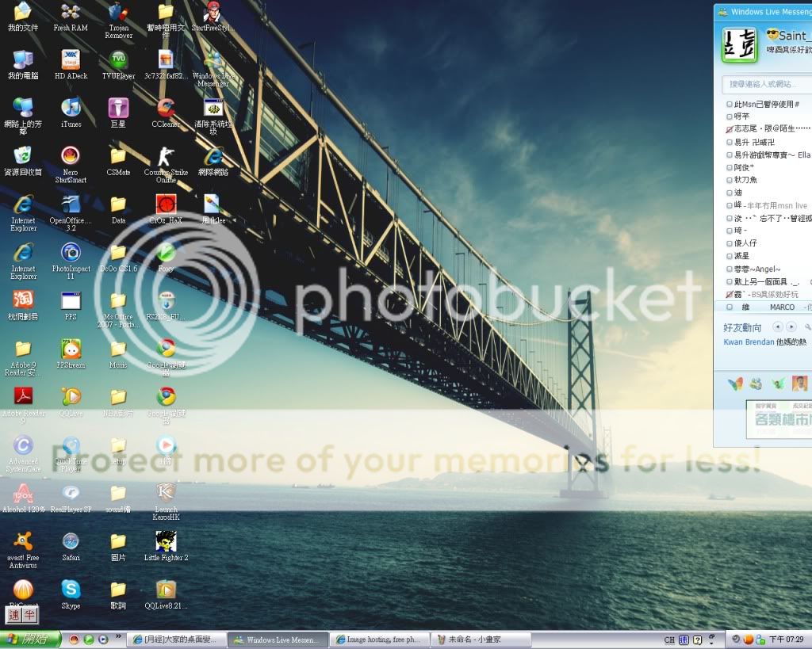This screenshot has width=812, height=649.
Task: Open the TVUPlayer desktop icon
Action: 118,60
